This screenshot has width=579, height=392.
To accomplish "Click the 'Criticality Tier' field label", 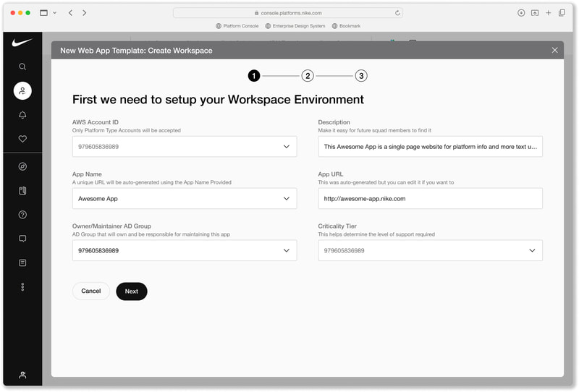I will click(337, 226).
